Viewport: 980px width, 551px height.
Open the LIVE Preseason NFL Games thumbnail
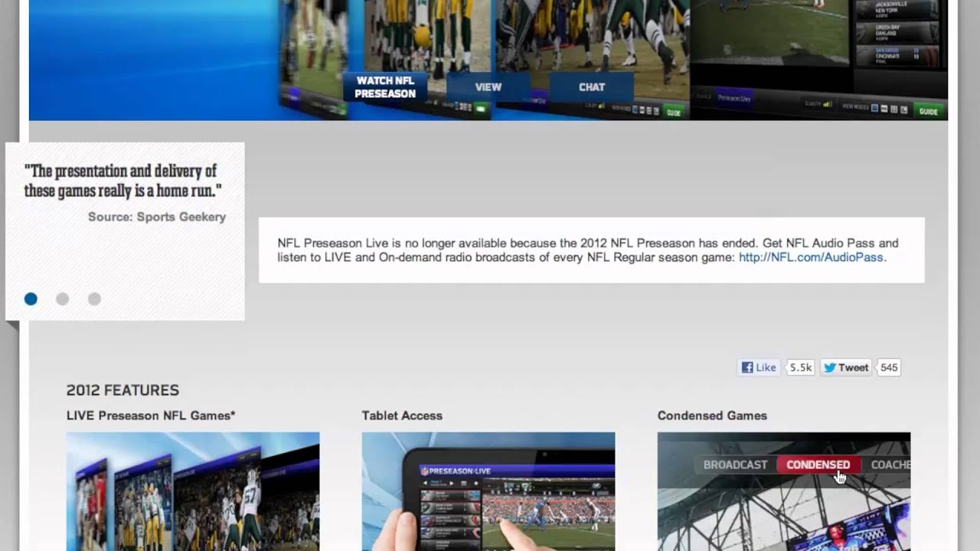click(193, 491)
